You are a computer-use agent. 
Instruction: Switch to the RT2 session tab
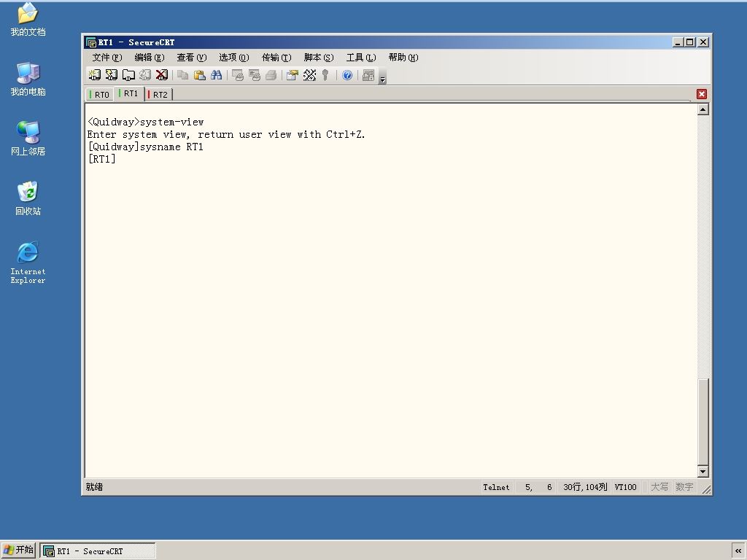tap(158, 95)
